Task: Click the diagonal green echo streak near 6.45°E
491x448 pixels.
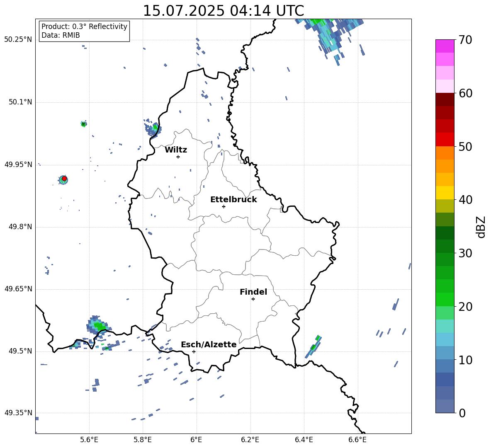Action: coord(314,346)
